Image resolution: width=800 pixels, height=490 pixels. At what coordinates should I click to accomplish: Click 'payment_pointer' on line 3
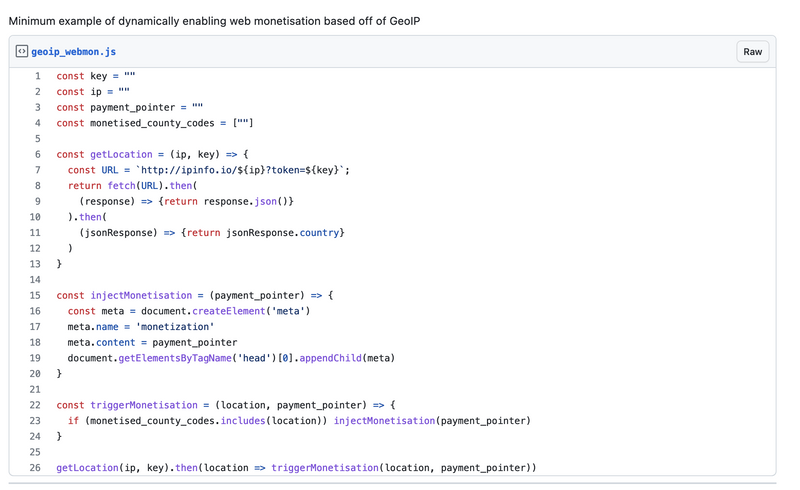133,107
